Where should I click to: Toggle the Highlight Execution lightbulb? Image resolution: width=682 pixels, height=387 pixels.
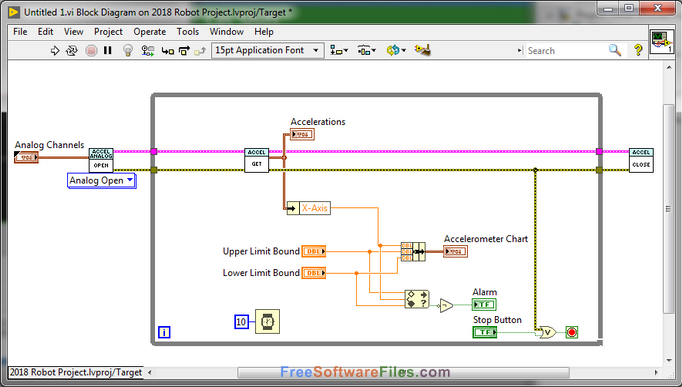click(128, 51)
